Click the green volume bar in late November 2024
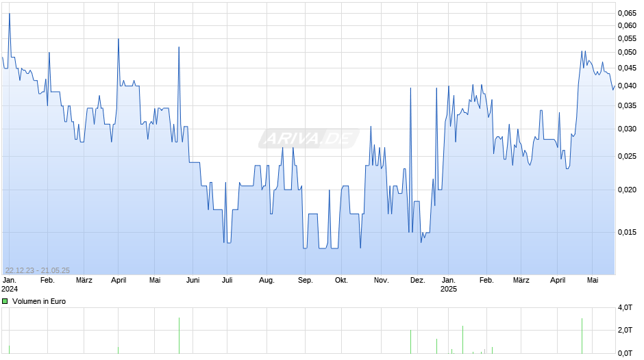Viewport: 644px width, 360px height. 410,342
